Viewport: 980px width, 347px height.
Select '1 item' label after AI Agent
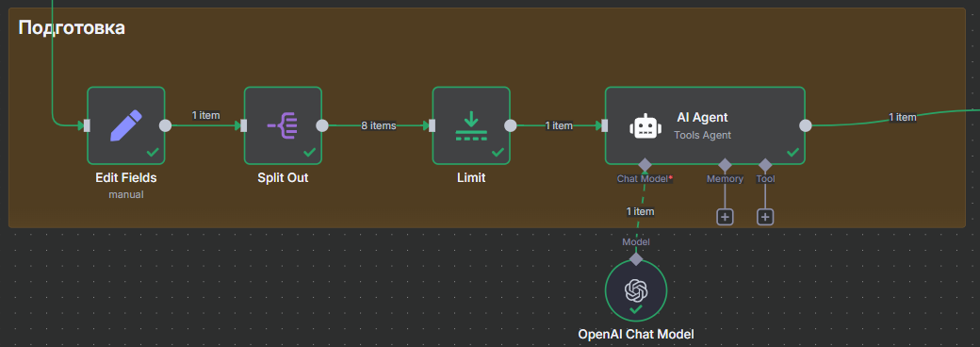pyautogui.click(x=903, y=117)
